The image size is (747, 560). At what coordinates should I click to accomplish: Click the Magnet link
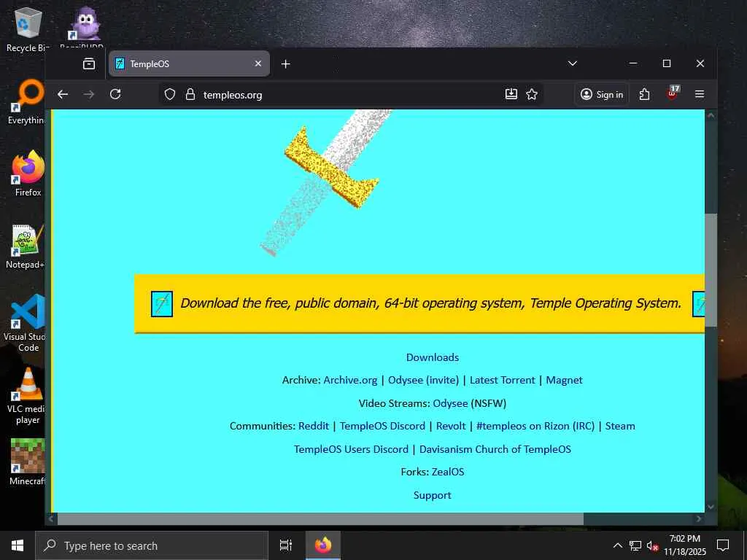point(564,380)
